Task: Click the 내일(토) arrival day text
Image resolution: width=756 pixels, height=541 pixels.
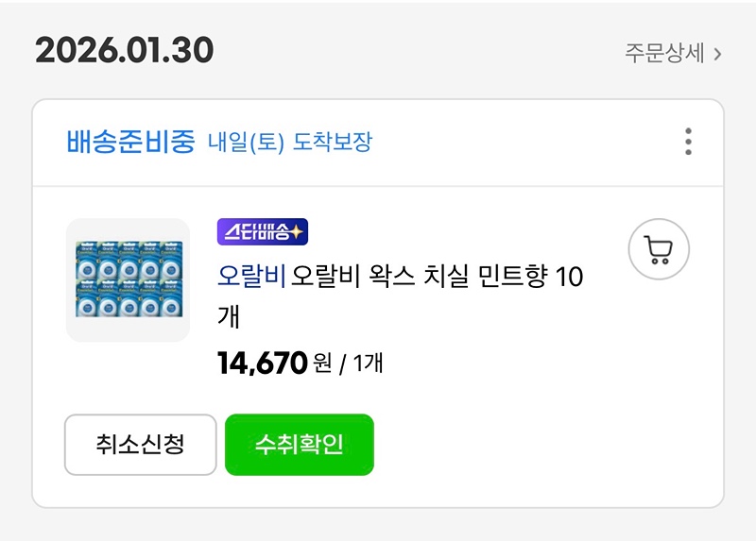Action: click(246, 143)
